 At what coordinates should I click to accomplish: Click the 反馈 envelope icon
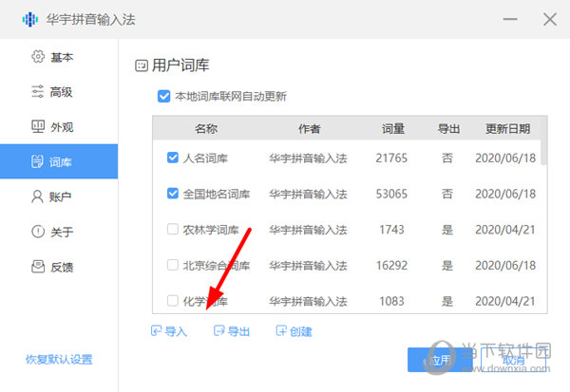tap(38, 267)
